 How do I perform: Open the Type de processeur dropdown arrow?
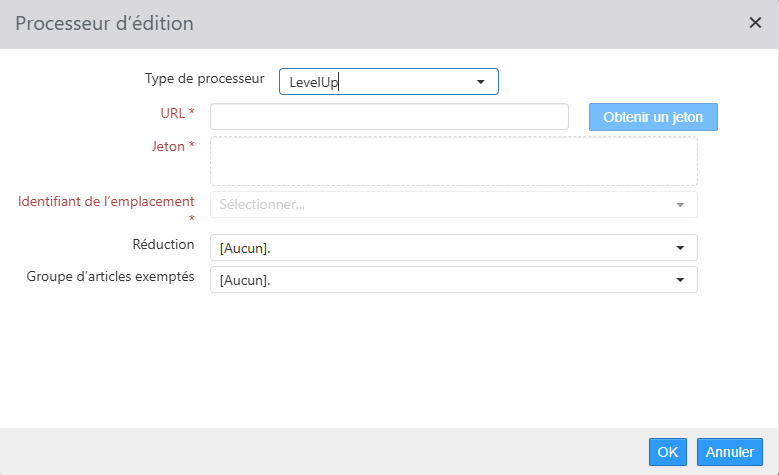(x=480, y=82)
